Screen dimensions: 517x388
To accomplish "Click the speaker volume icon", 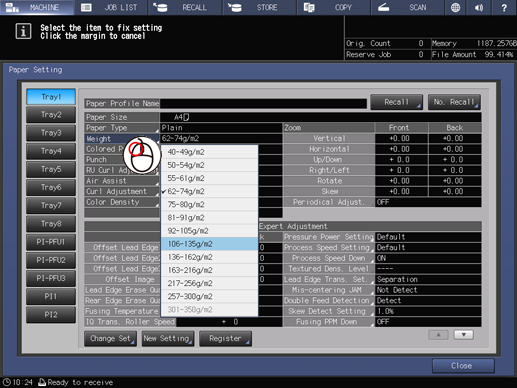I will 479,7.
